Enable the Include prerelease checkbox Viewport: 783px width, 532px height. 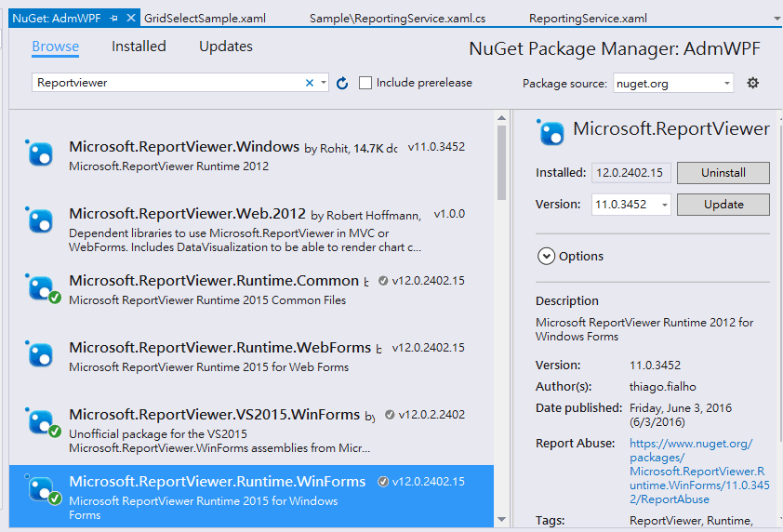365,83
